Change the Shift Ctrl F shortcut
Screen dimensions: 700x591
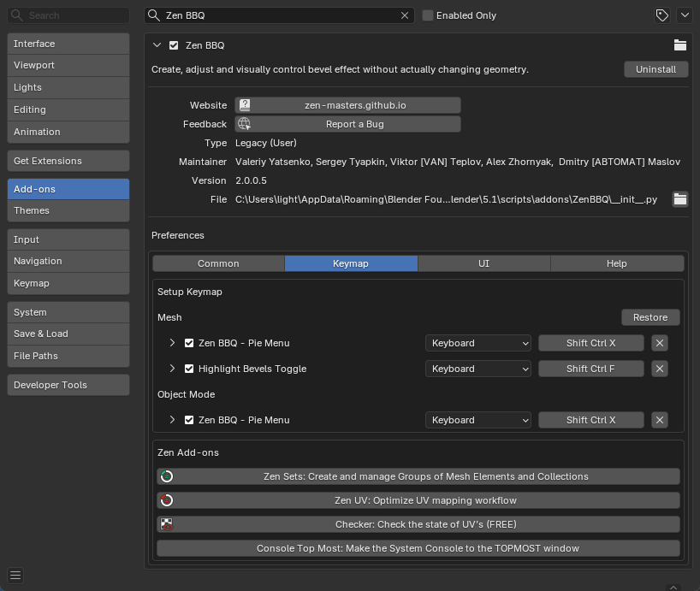click(591, 369)
